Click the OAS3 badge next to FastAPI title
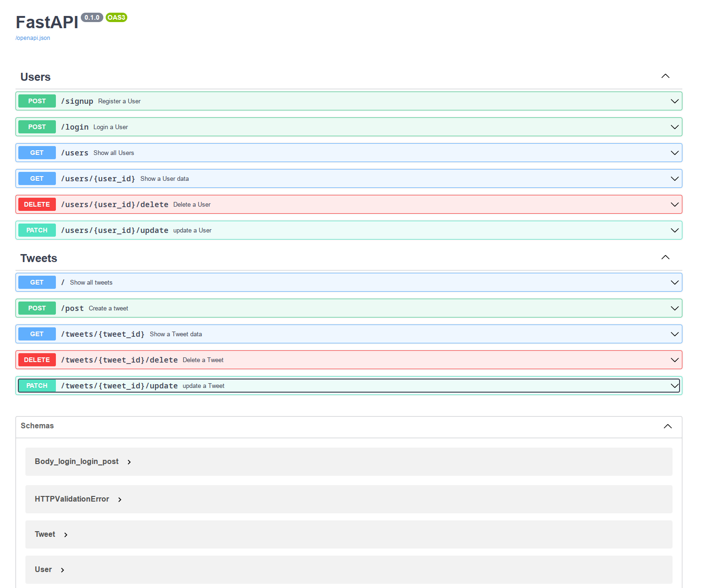This screenshot has width=719, height=588. (116, 17)
